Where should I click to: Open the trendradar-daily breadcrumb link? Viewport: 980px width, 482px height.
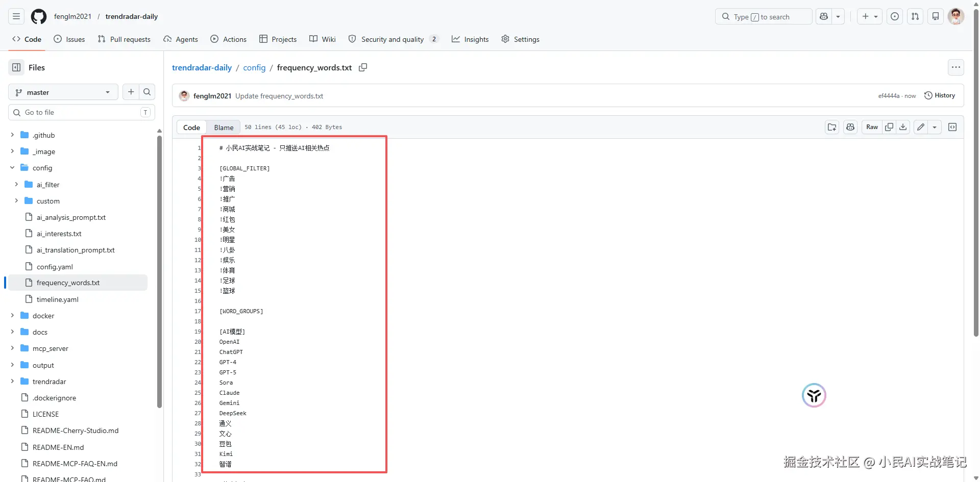pyautogui.click(x=202, y=67)
